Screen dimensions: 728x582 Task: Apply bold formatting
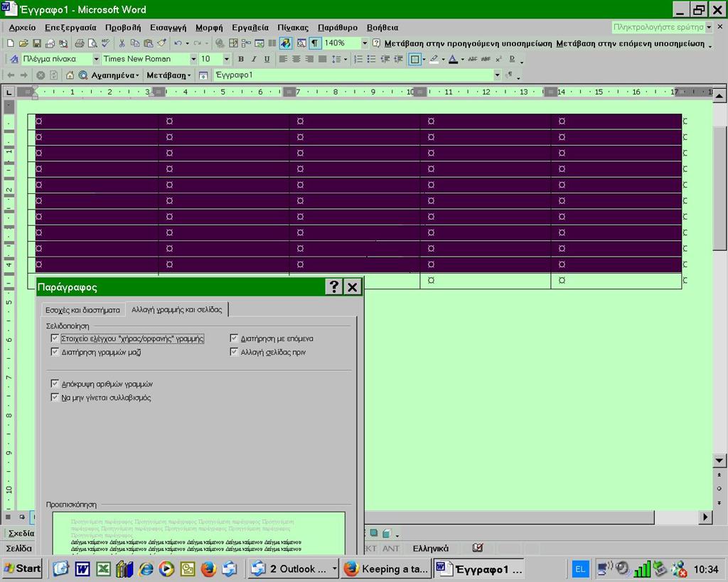pos(241,59)
